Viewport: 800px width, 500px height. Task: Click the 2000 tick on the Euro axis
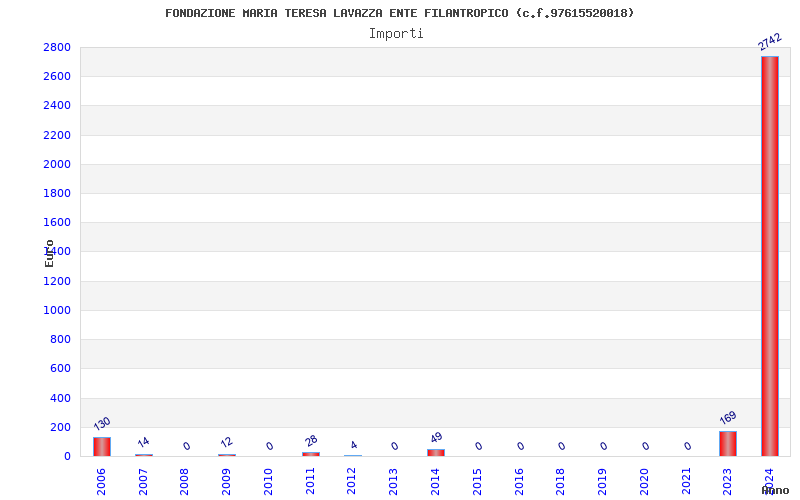[x=57, y=164]
